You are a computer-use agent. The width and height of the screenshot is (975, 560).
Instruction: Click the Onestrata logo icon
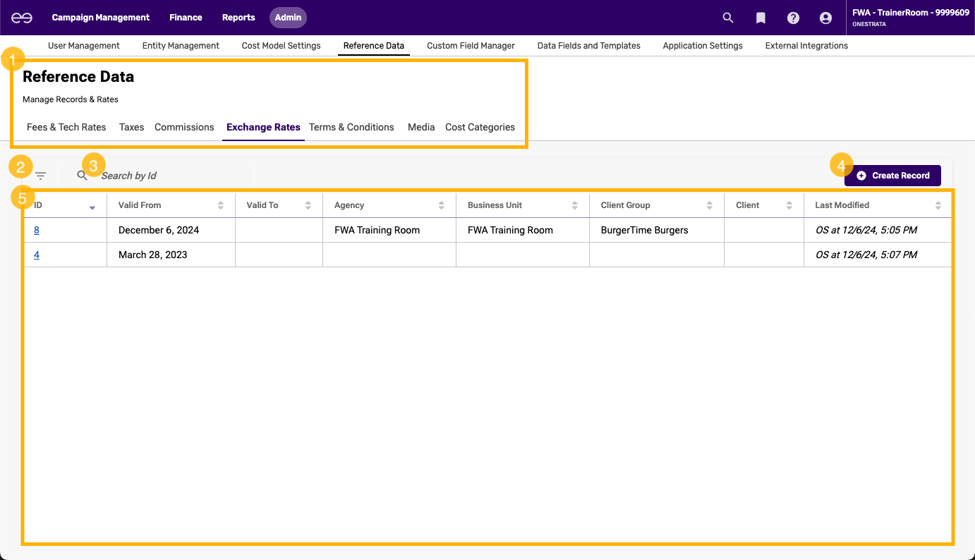click(x=21, y=18)
